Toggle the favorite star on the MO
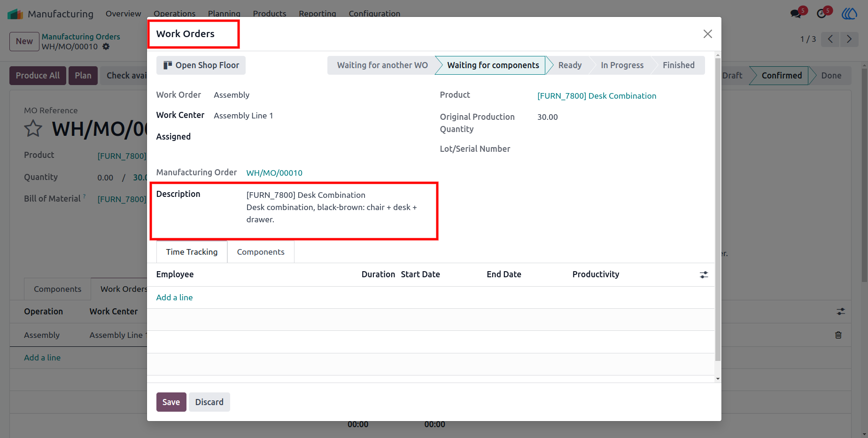868x438 pixels. point(33,129)
